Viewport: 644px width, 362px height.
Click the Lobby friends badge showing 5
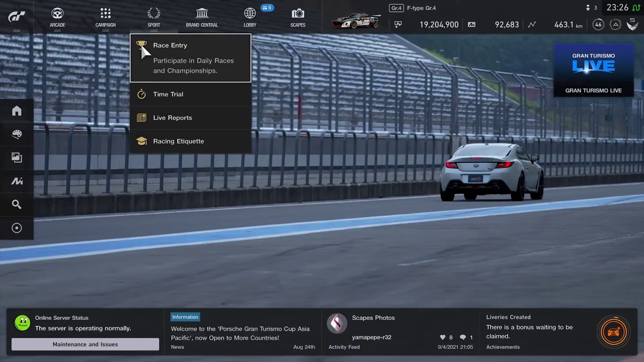(x=267, y=8)
